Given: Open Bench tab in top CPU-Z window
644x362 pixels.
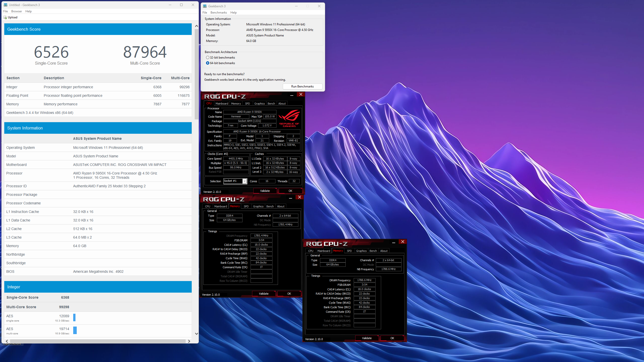Looking at the screenshot, I should pyautogui.click(x=271, y=104).
